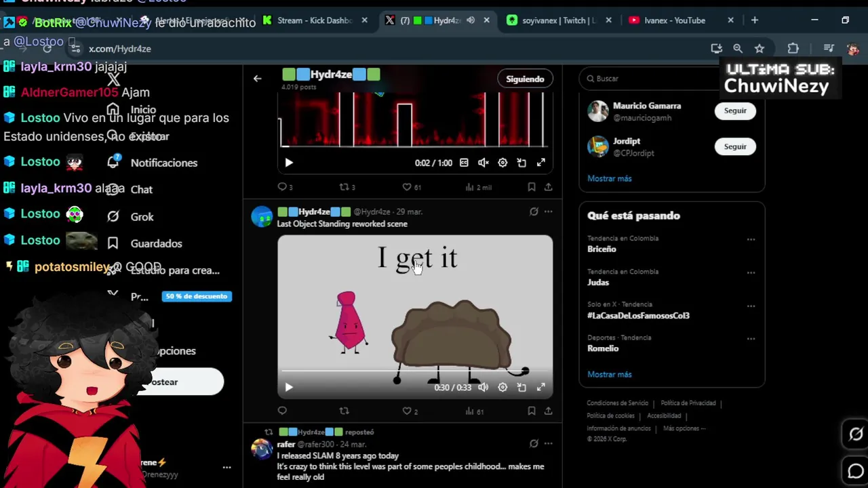Toggle captions on the top video
The image size is (868, 488).
464,163
